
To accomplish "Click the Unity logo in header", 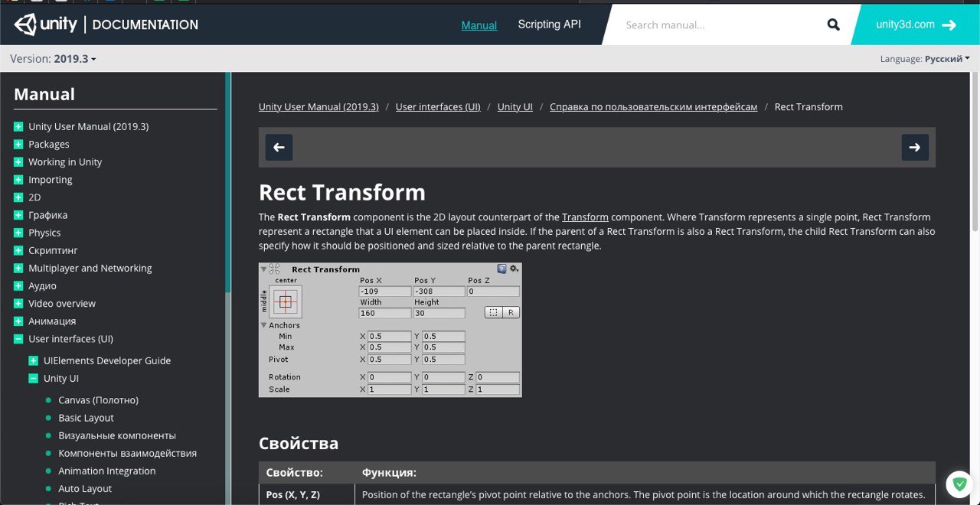I will click(x=45, y=24).
